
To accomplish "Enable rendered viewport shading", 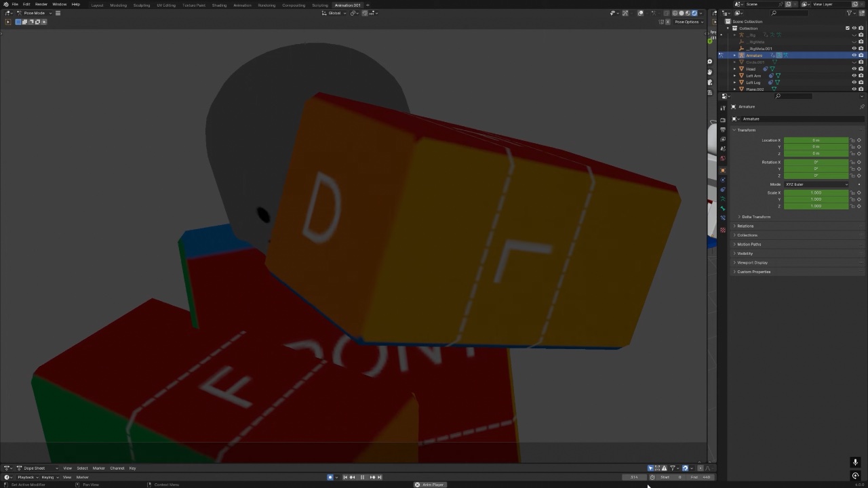I will (694, 13).
